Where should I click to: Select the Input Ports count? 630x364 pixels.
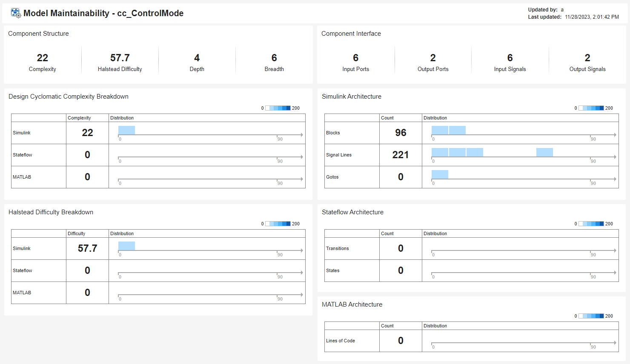(x=355, y=58)
